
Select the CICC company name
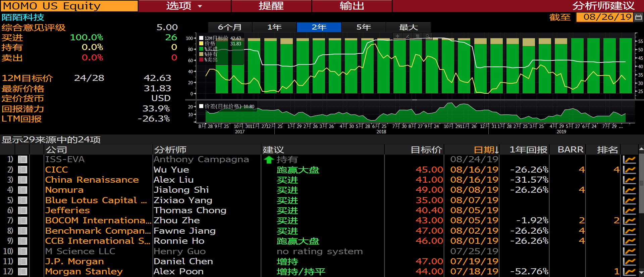(x=56, y=170)
